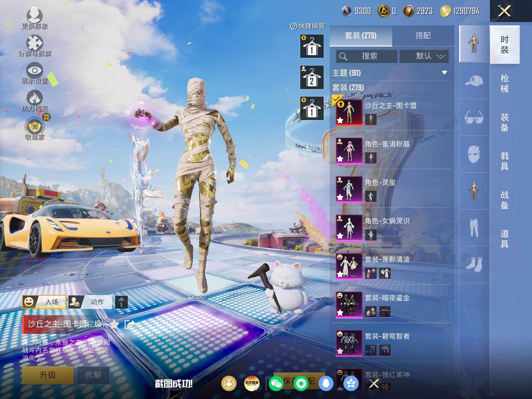The height and width of the screenshot is (399, 532).
Task: Select the pants category icon
Action: (x=474, y=228)
